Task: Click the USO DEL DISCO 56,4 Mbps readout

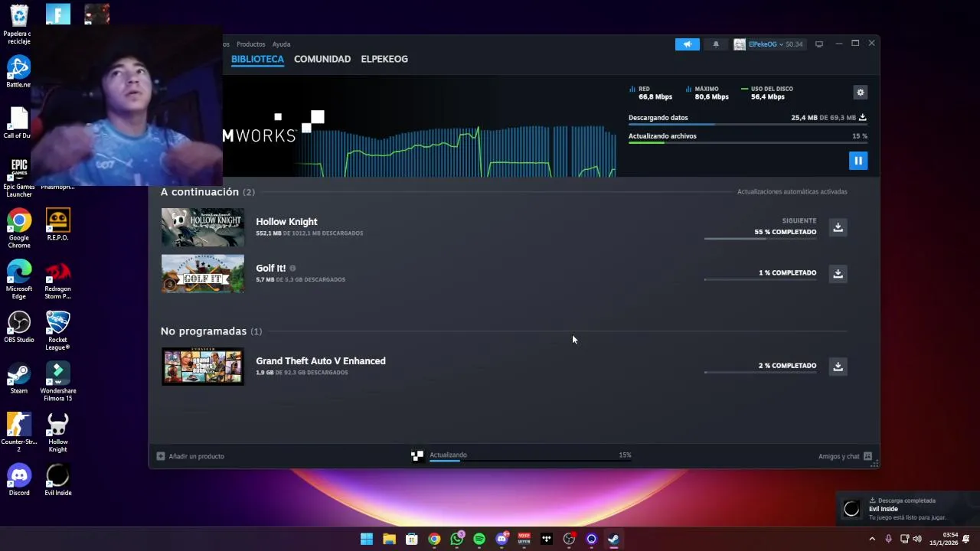Action: 767,93
